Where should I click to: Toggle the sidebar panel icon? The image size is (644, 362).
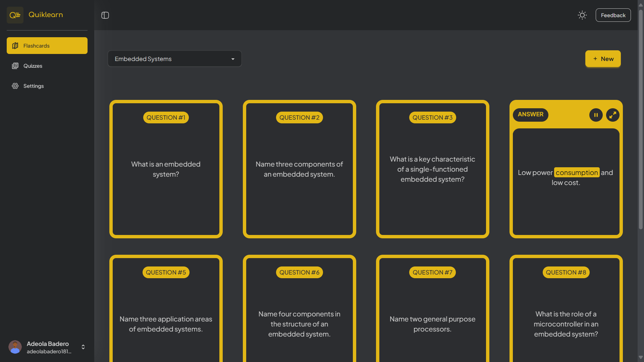tap(105, 15)
